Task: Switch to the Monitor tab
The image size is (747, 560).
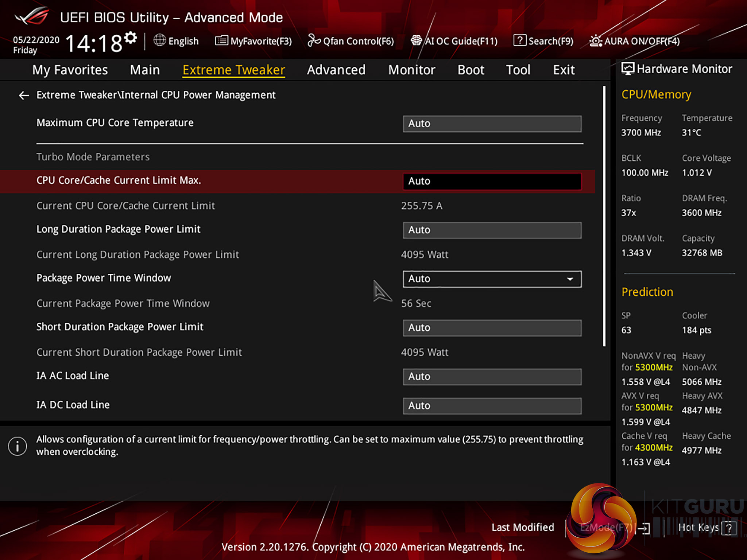Action: (x=411, y=70)
